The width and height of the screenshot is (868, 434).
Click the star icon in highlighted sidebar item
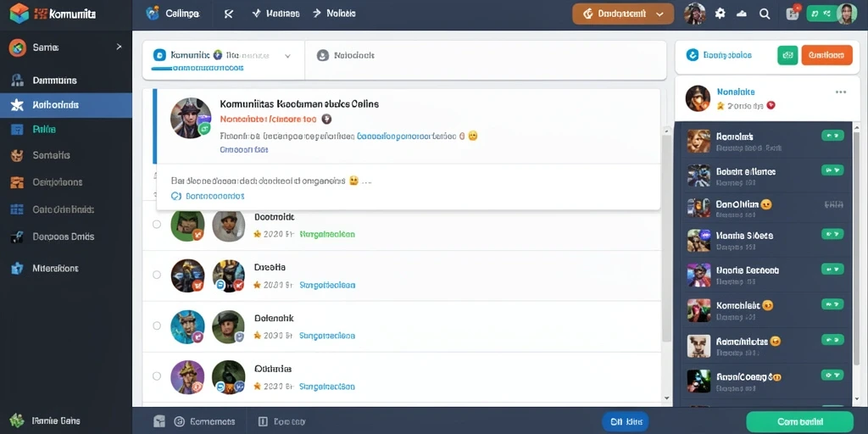pos(17,104)
